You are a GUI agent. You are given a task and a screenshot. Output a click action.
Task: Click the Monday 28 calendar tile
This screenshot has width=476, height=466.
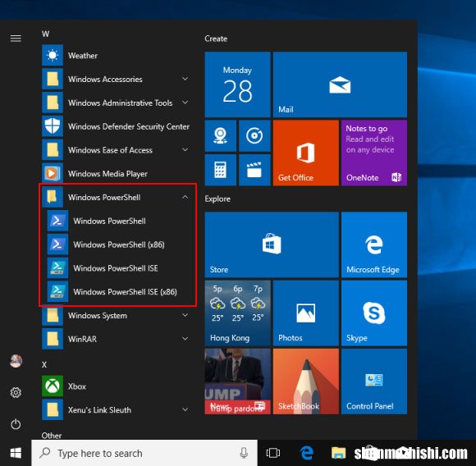(237, 85)
